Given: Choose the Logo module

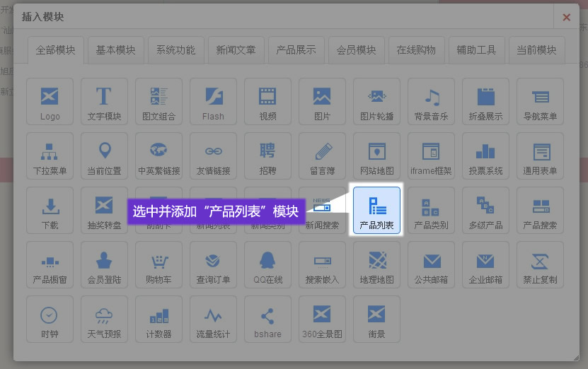Looking at the screenshot, I should pyautogui.click(x=50, y=101).
